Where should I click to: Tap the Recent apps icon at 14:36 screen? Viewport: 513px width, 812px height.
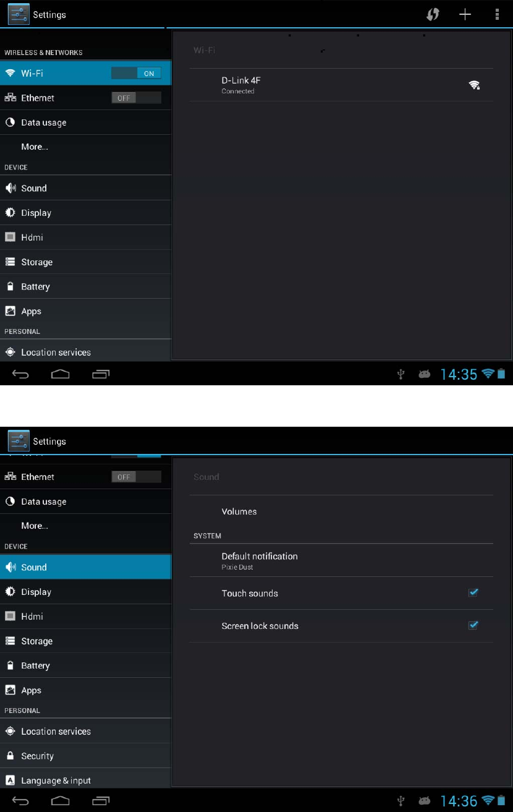coord(101,801)
